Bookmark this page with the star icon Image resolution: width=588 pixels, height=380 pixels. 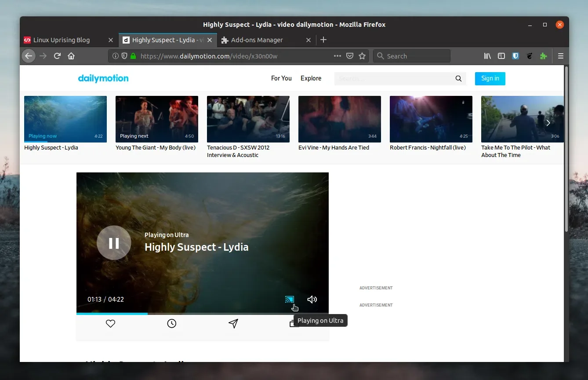pos(362,56)
